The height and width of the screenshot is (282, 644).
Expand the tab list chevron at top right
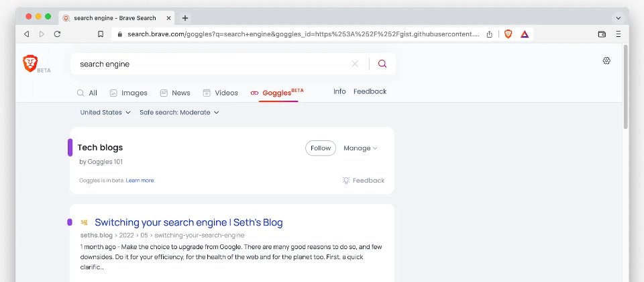(618, 18)
